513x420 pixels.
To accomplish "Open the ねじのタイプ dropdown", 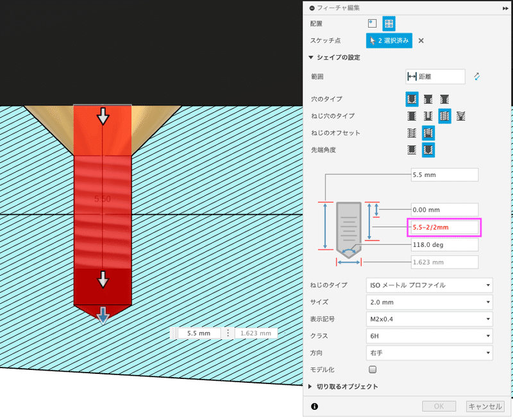I will tap(429, 285).
